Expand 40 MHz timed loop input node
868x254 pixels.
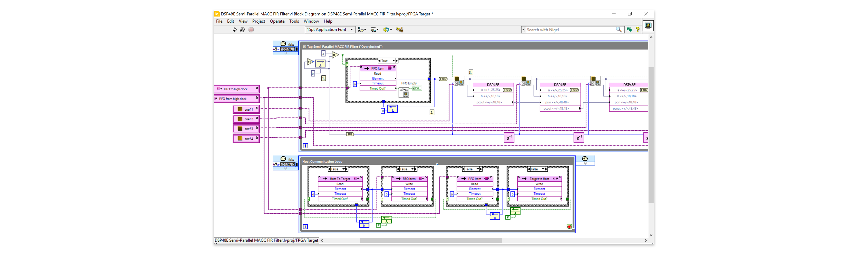tap(285, 168)
